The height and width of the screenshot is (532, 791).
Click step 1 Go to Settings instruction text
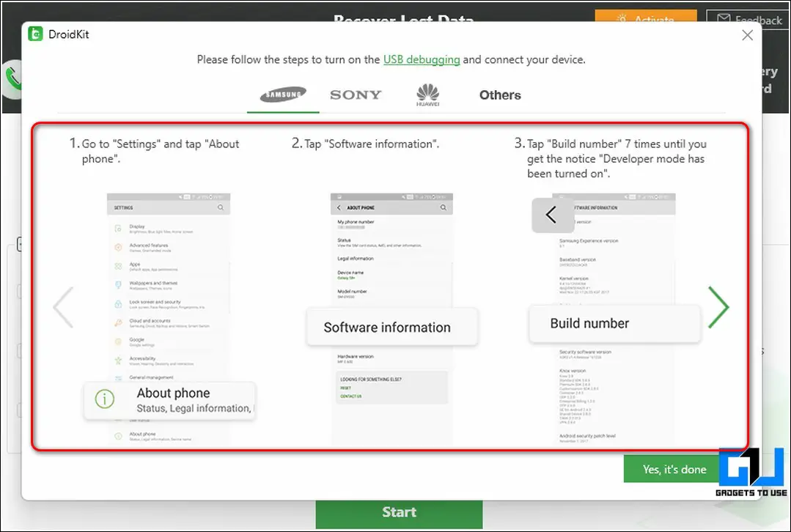(x=155, y=151)
